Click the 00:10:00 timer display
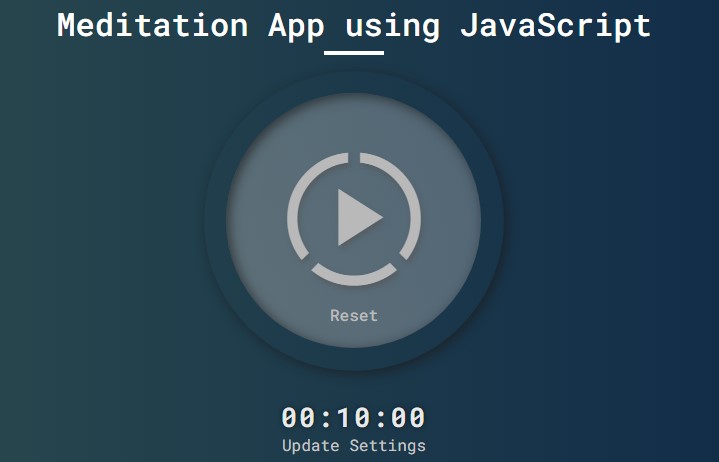The height and width of the screenshot is (462, 719). pos(354,418)
